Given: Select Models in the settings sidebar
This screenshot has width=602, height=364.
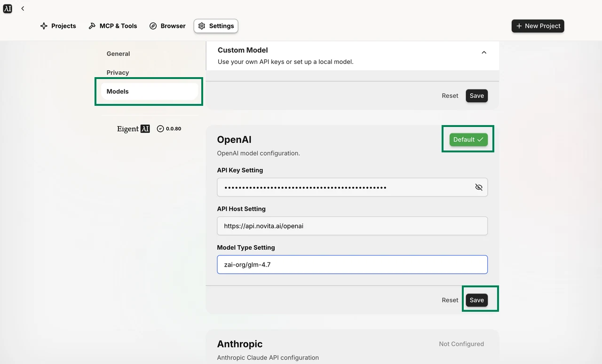Looking at the screenshot, I should (150, 91).
